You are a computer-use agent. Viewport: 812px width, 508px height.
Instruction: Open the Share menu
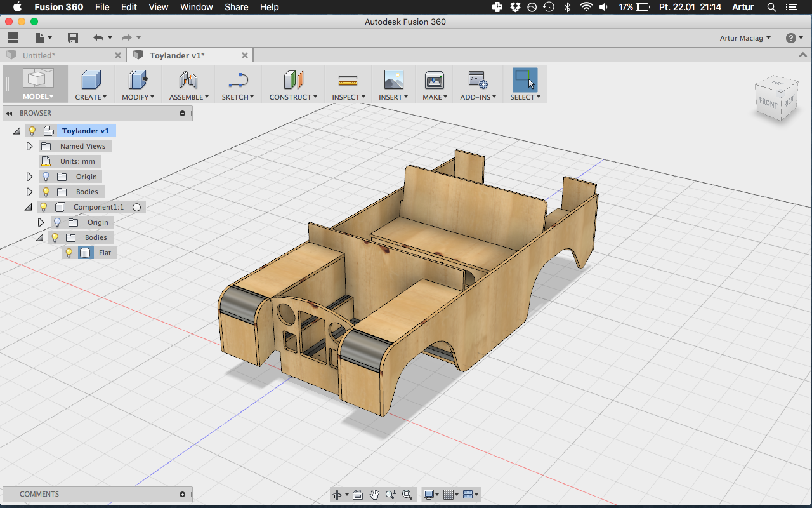point(236,7)
